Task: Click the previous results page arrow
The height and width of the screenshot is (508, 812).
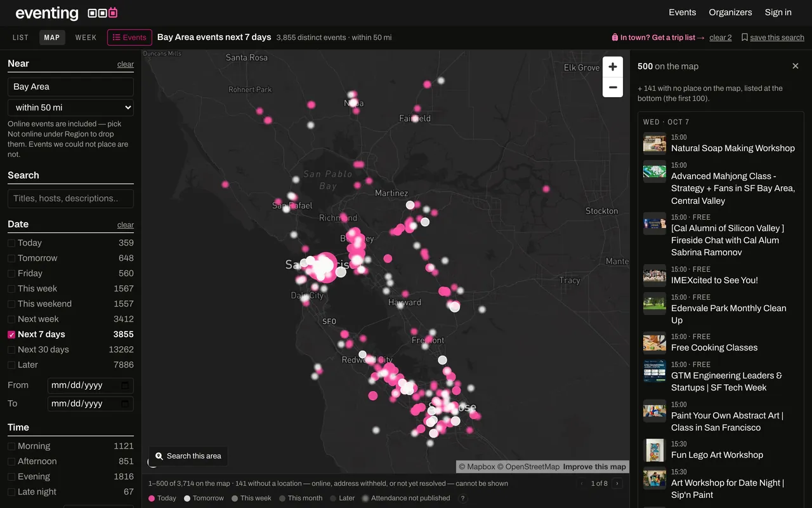Action: point(582,483)
